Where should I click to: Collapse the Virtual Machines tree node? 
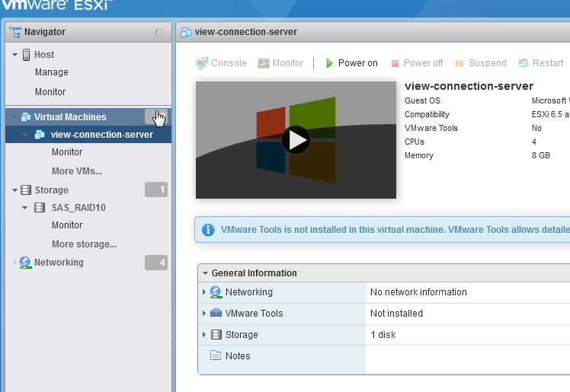[15, 117]
